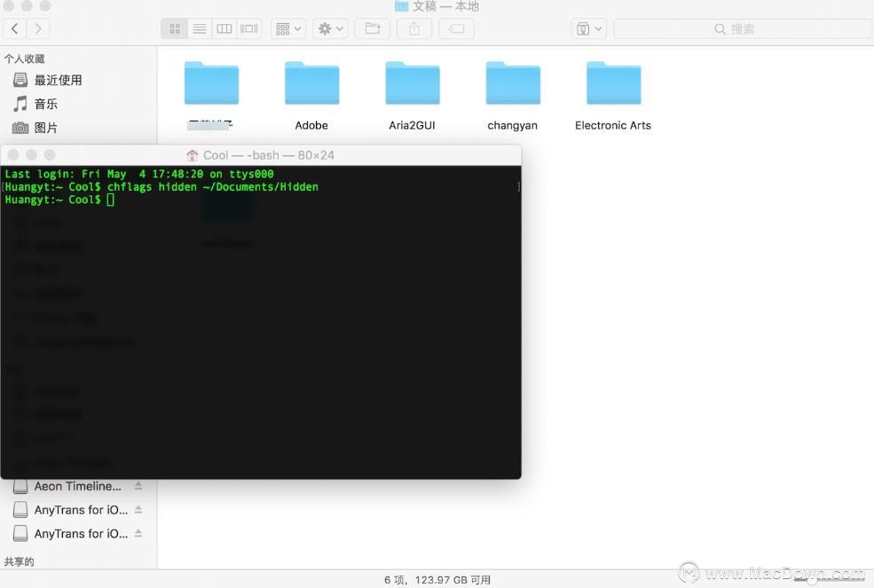Select Aeon Timeline volume in sidebar

click(x=77, y=486)
